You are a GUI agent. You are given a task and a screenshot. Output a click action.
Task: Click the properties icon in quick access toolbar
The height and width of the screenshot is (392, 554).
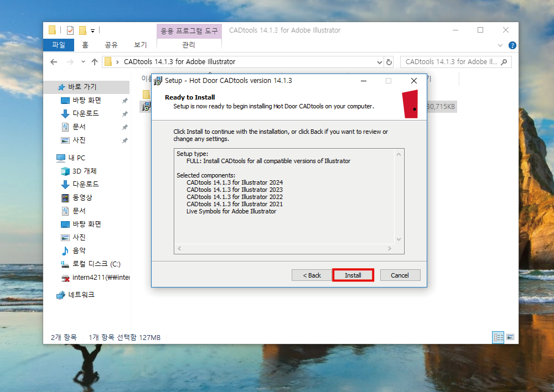[x=70, y=30]
